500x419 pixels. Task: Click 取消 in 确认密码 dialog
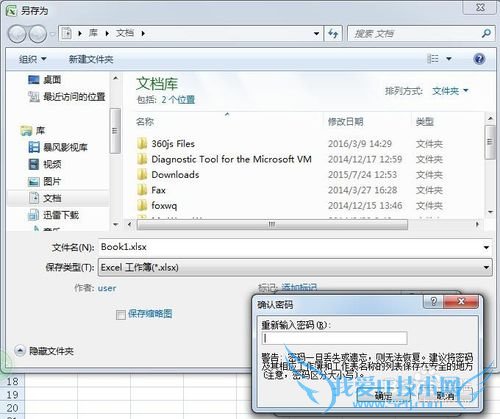pyautogui.click(x=445, y=395)
